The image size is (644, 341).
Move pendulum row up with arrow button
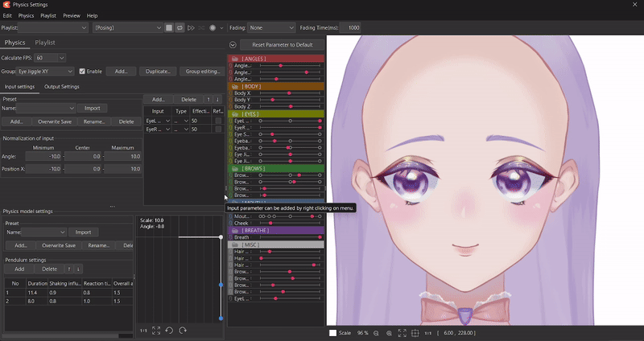click(x=69, y=269)
